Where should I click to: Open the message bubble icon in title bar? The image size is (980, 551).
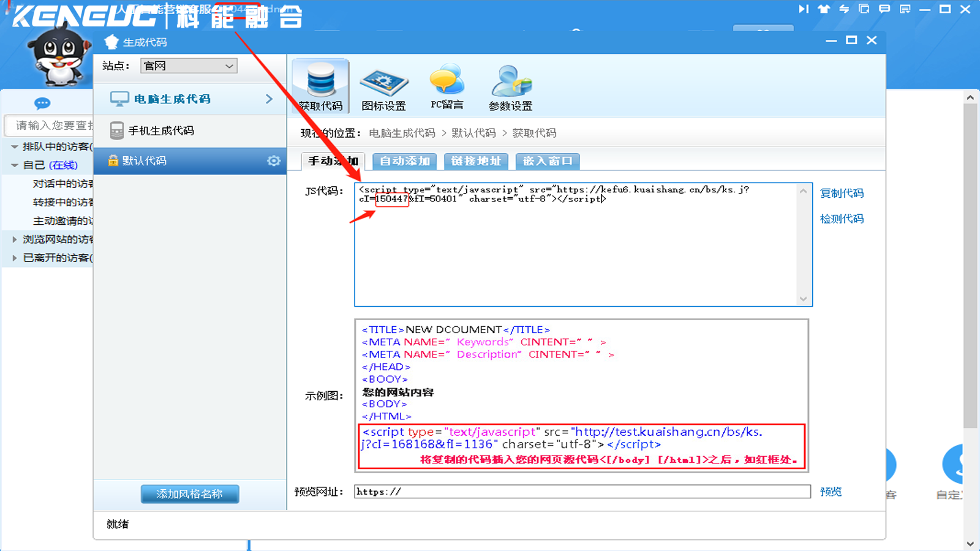(x=884, y=9)
